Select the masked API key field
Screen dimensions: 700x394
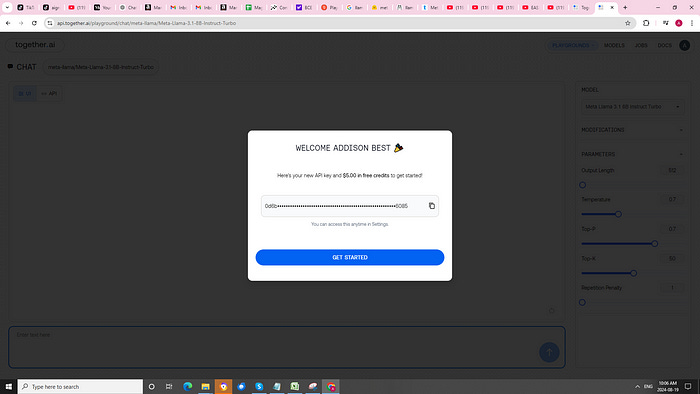[x=350, y=206]
